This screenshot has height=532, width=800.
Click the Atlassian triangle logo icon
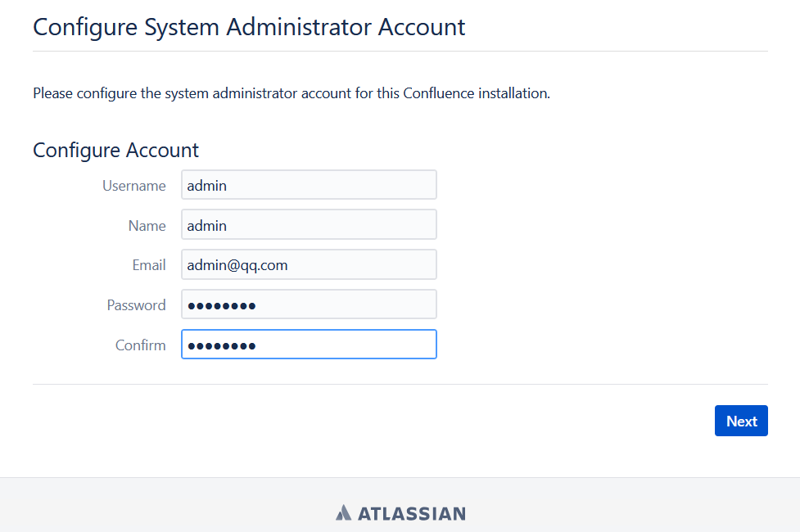tap(343, 513)
